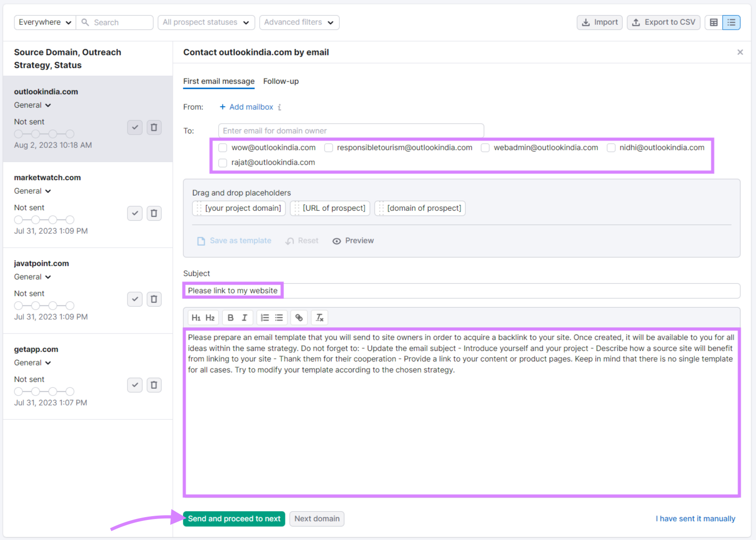
Task: Select the webadmin@outlookindia.com checkbox
Action: click(485, 148)
